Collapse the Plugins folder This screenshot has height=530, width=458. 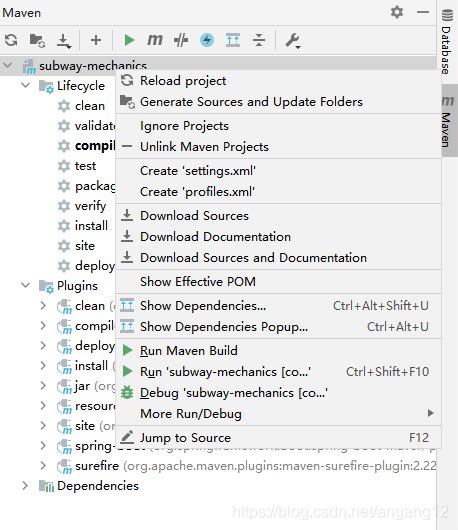[26, 285]
